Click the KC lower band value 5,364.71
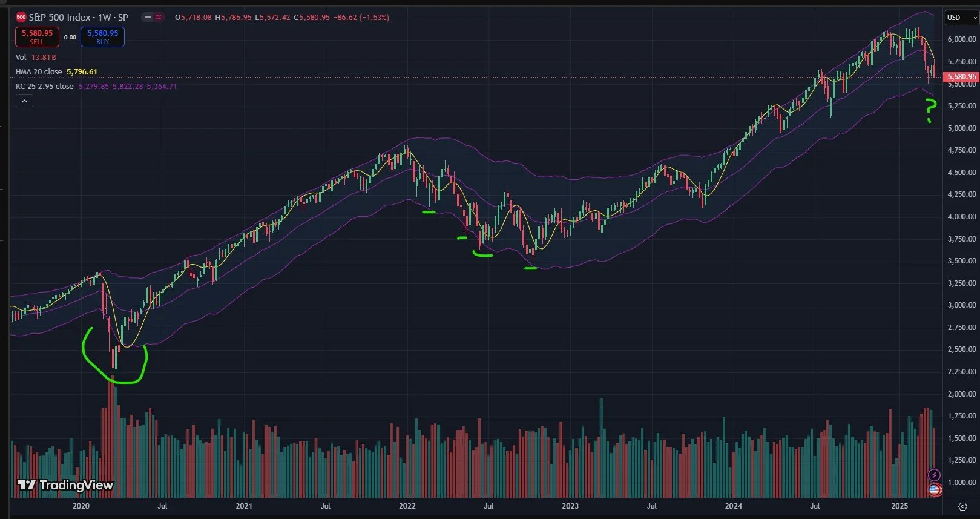The image size is (980, 519). [162, 86]
